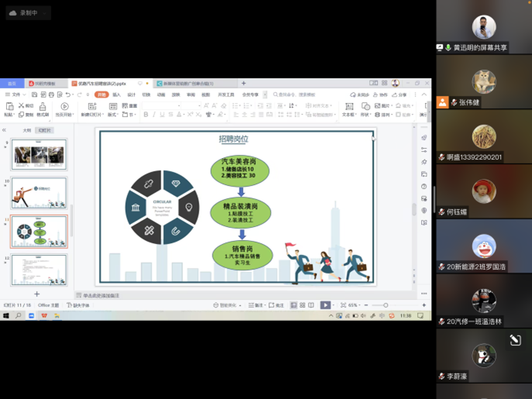The height and width of the screenshot is (399, 532).
Task: Click the Picture (图片) insert icon
Action: 382,105
